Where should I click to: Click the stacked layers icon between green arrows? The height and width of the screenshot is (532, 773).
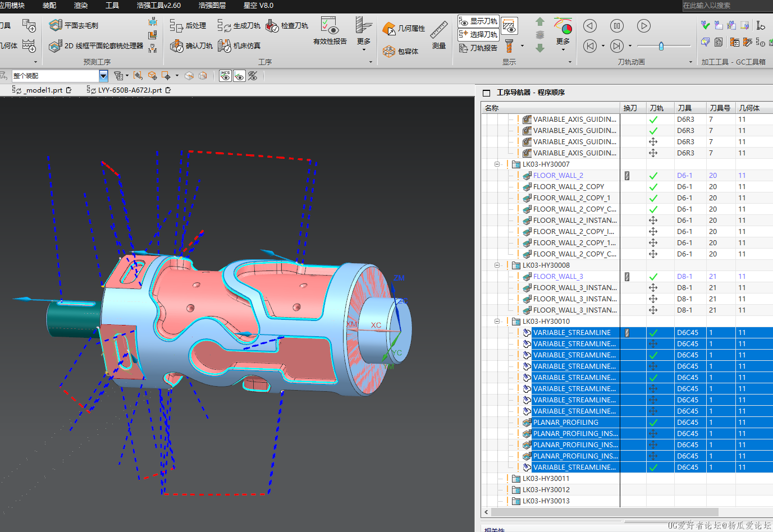pos(540,35)
